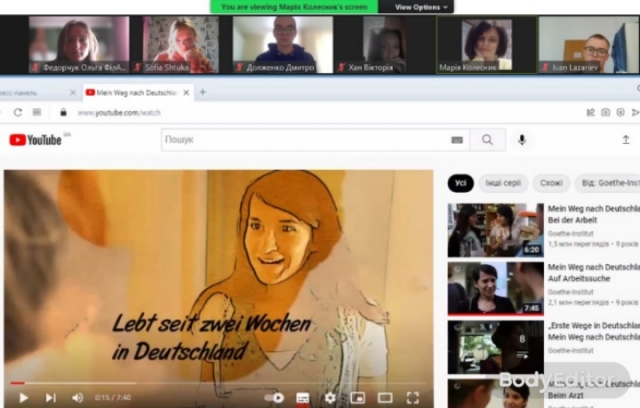Viewport: 640px width, 408px height.
Task: Click the site security padlock icon
Action: 63,113
